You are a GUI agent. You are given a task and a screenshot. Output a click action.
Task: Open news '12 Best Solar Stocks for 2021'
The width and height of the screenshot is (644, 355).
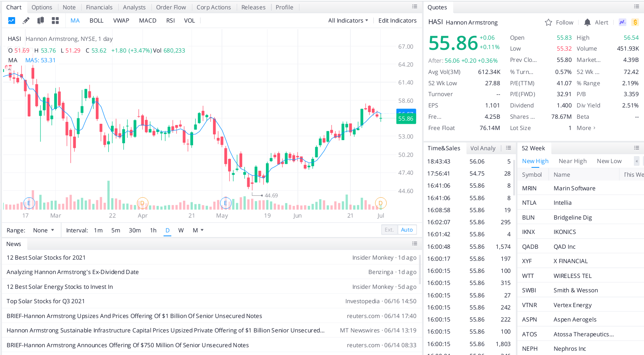point(46,258)
